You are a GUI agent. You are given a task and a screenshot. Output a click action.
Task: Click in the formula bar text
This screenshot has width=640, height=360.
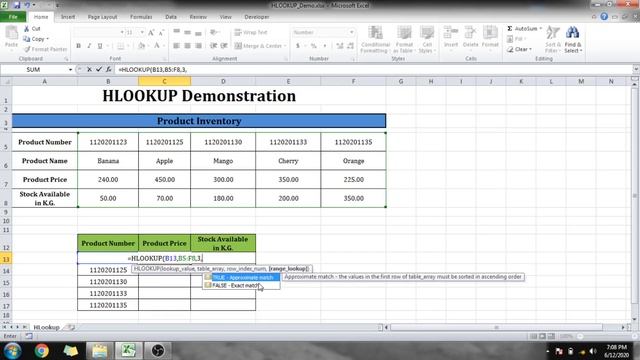tap(153, 69)
